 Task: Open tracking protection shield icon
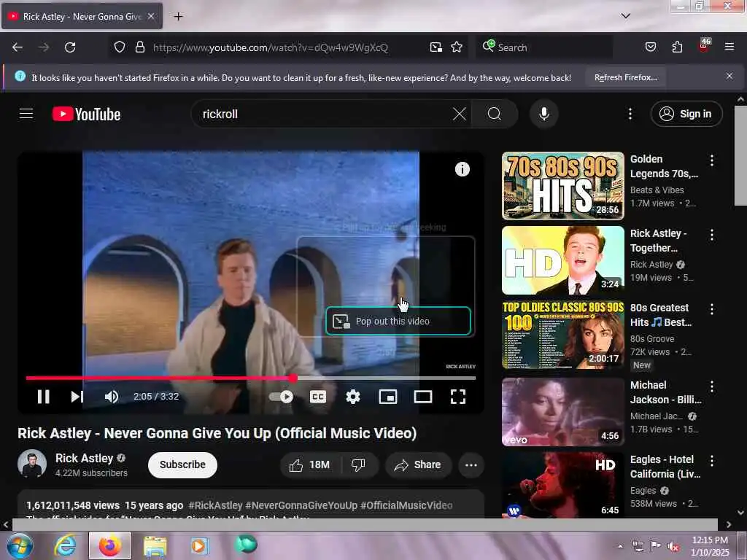click(x=120, y=47)
